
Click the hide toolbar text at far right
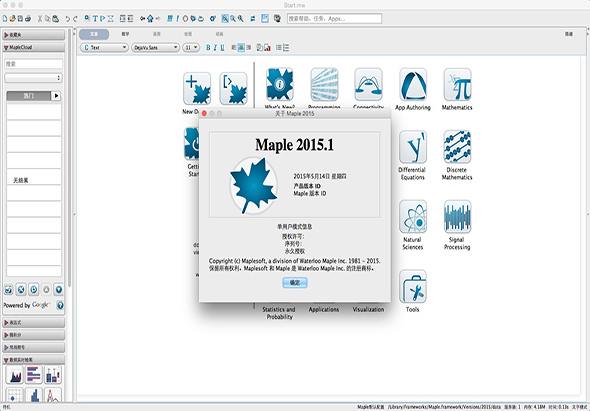click(x=569, y=34)
